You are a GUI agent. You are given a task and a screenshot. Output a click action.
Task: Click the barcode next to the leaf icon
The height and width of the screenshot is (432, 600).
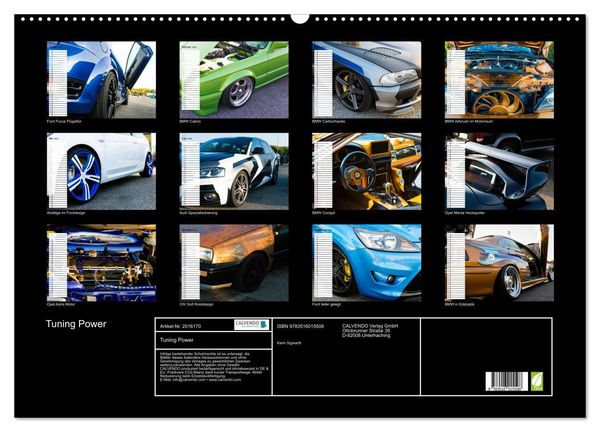(x=507, y=381)
